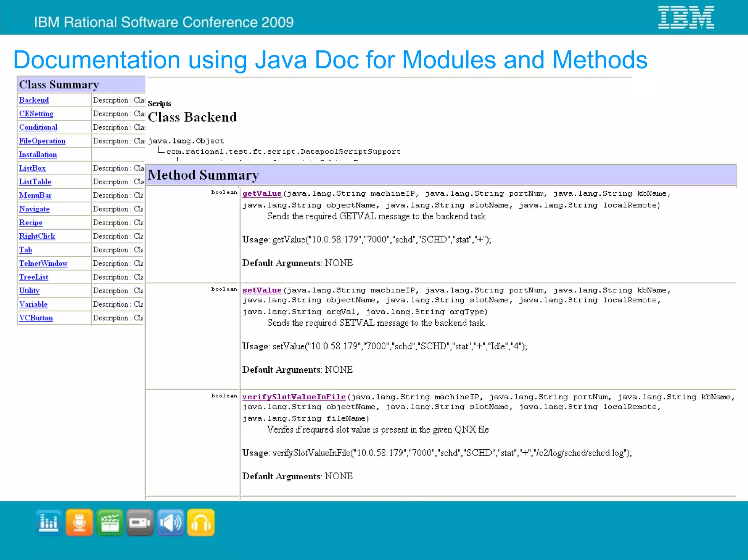Viewport: 748px width, 560px height.
Task: Open the VCButton class link
Action: tap(36, 318)
